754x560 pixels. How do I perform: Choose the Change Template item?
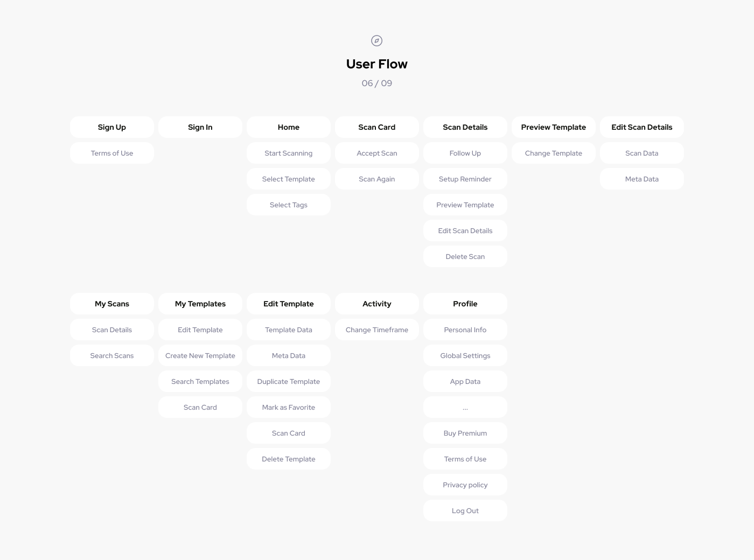tap(554, 153)
